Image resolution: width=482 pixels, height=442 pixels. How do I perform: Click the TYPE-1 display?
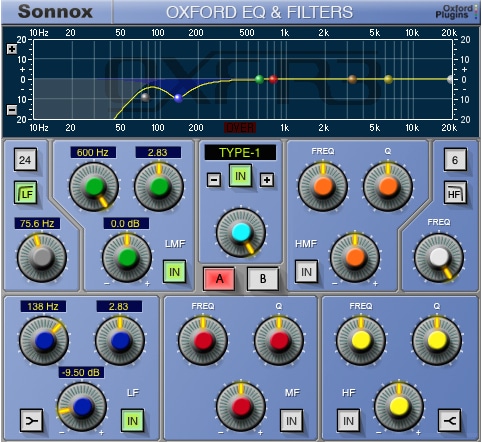pos(240,153)
